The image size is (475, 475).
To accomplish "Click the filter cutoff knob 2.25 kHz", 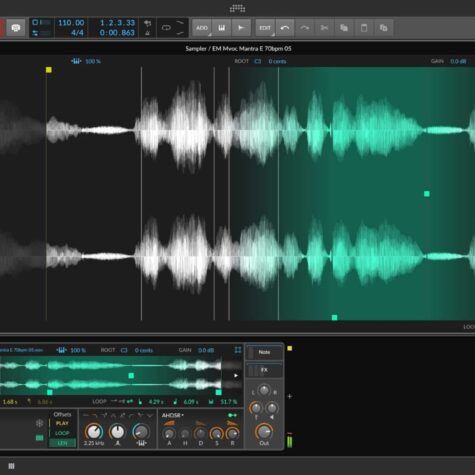I will pos(94,432).
